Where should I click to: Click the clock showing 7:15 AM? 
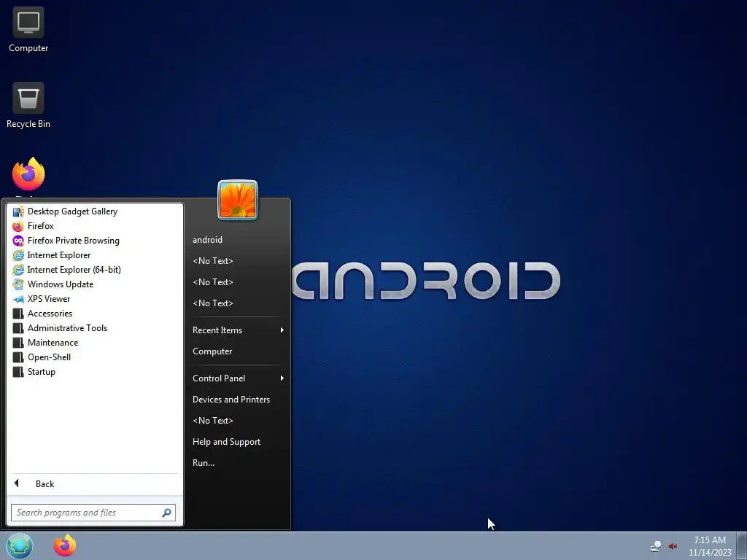[710, 540]
